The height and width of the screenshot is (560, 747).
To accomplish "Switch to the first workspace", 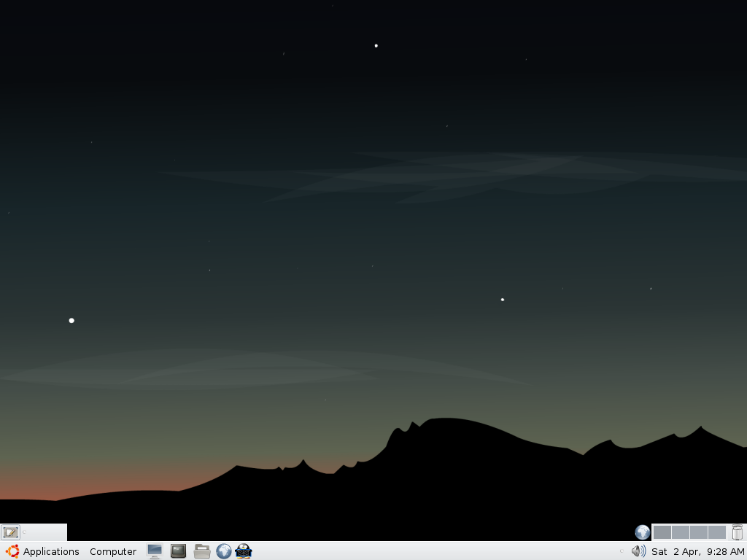I will [662, 532].
